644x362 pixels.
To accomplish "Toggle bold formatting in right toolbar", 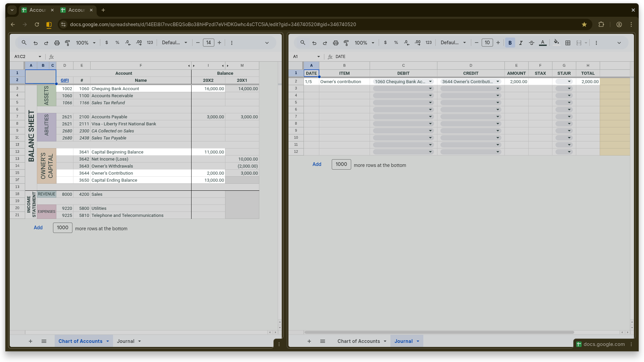I will tap(510, 43).
